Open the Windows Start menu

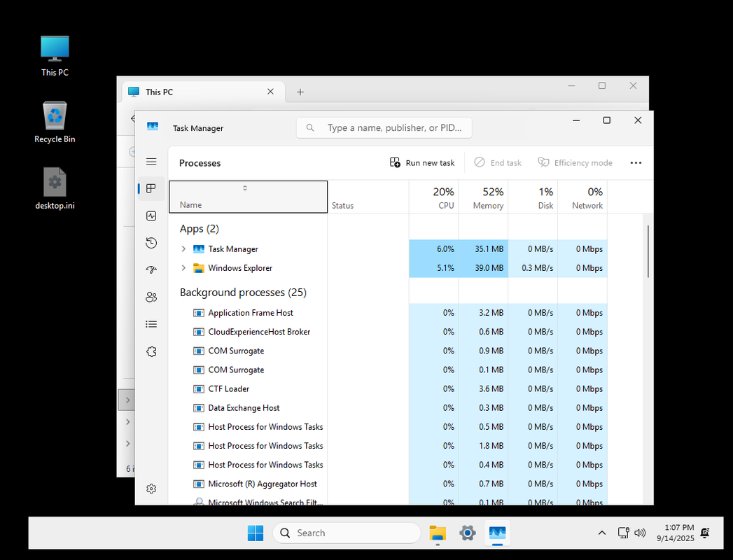point(256,533)
